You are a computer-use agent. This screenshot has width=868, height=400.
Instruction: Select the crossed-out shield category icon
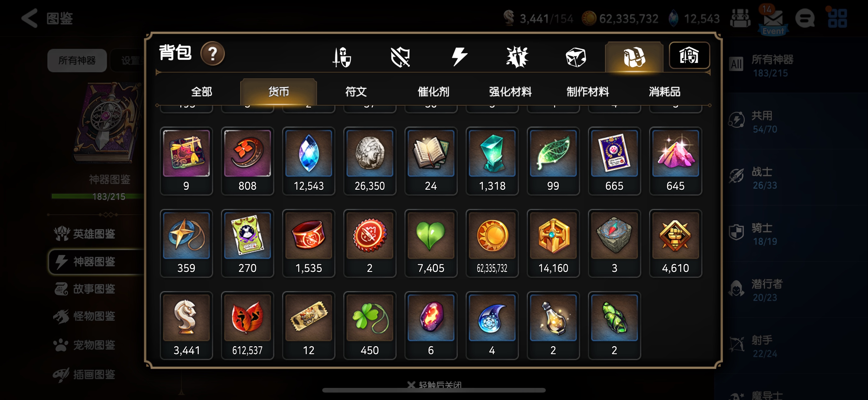point(400,56)
